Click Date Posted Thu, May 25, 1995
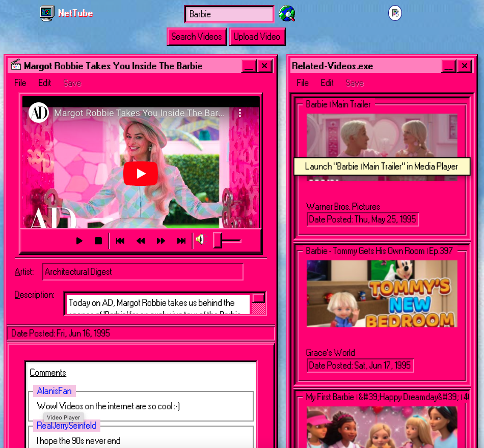484x448 pixels. [363, 219]
